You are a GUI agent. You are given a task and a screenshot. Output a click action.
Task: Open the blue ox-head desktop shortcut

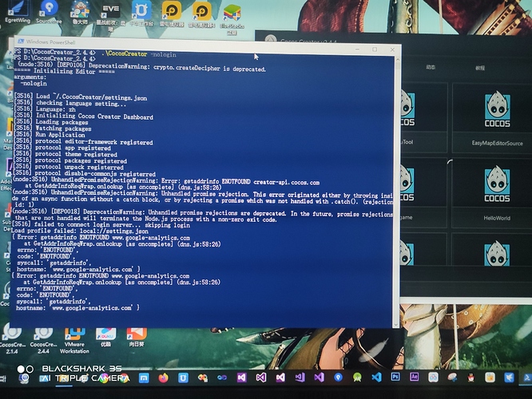[x=141, y=14]
